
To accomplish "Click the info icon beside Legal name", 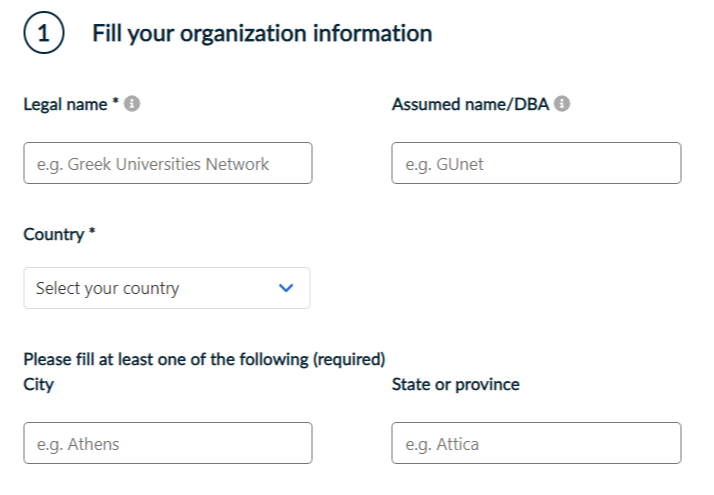I will point(132,103).
